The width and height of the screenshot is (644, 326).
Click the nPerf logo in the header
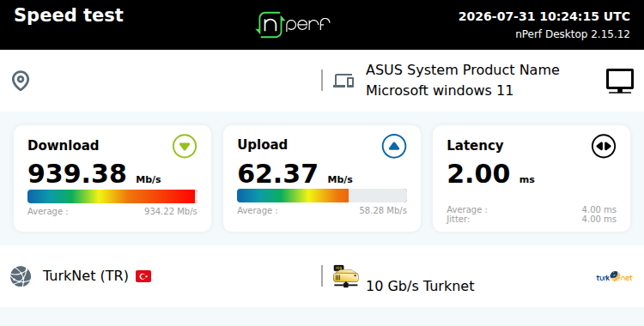293,25
